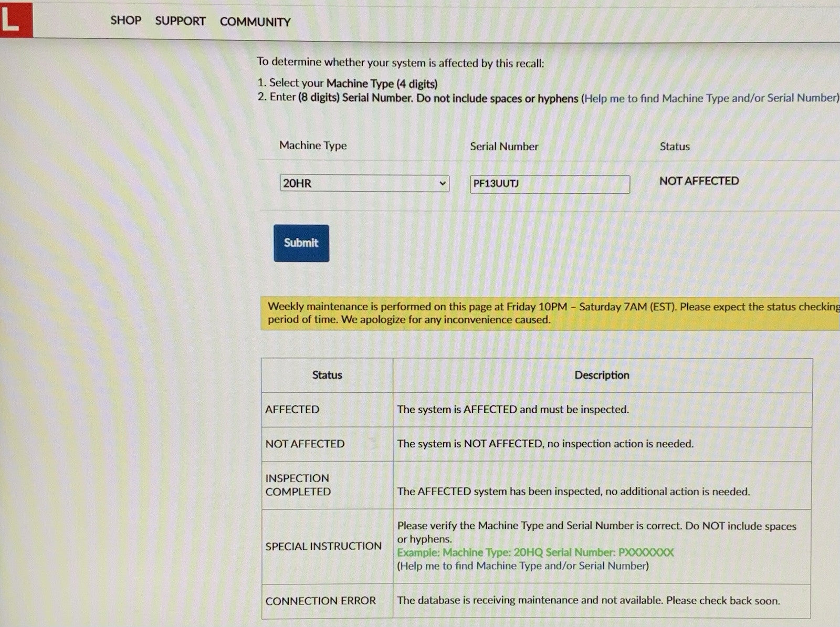Click the red Lenovo logo

coord(16,19)
